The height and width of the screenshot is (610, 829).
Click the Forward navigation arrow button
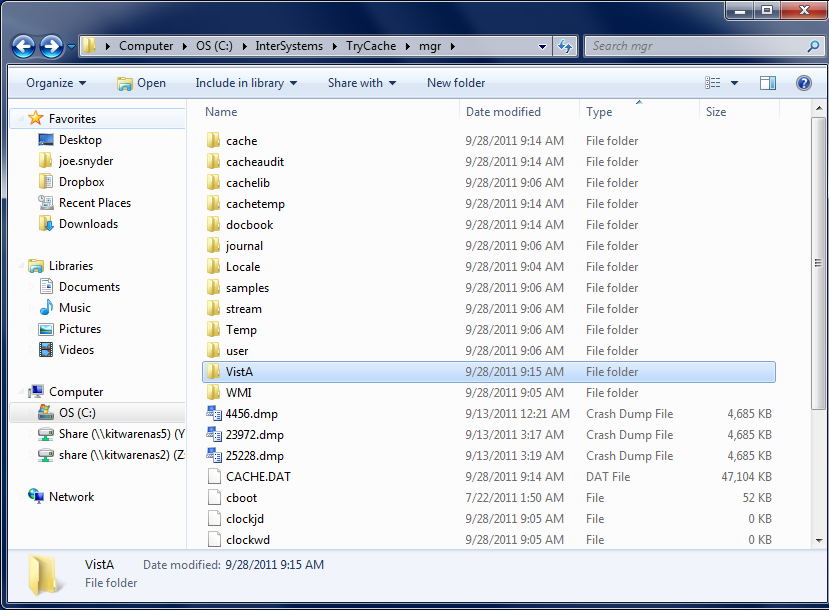tap(51, 46)
